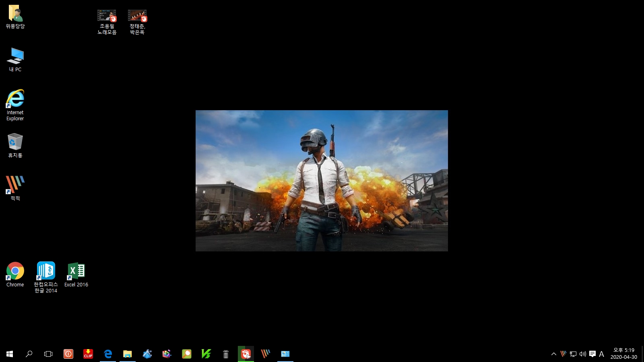The height and width of the screenshot is (362, 644).
Task: Open the Action Center notifications
Action: tap(592, 354)
